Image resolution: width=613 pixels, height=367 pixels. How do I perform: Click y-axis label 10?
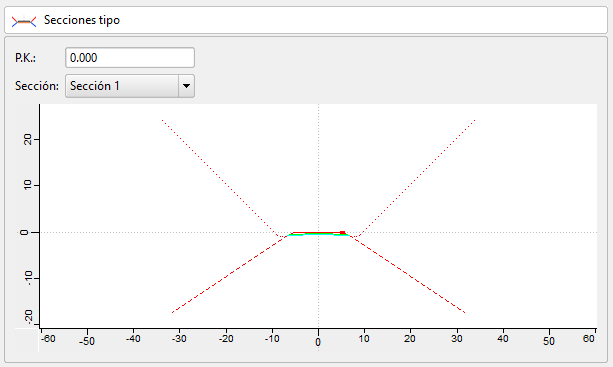(x=27, y=185)
